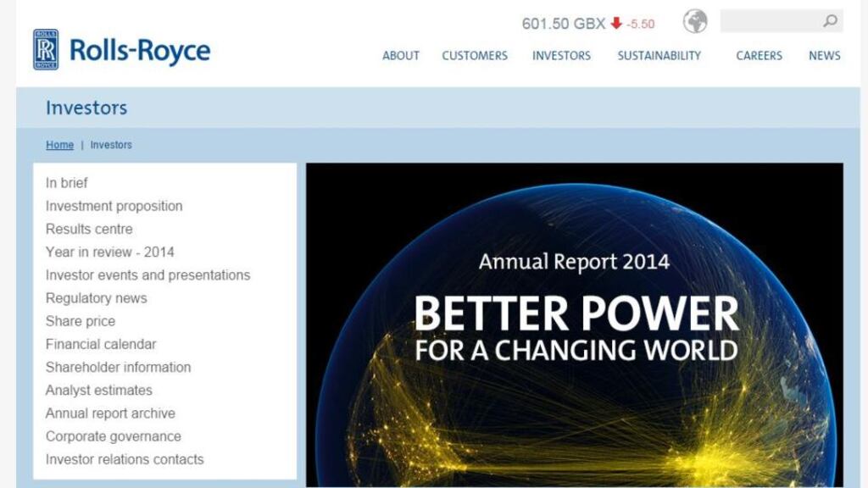Open the In brief sidebar link
Screen dimensions: 868x488
pos(67,183)
